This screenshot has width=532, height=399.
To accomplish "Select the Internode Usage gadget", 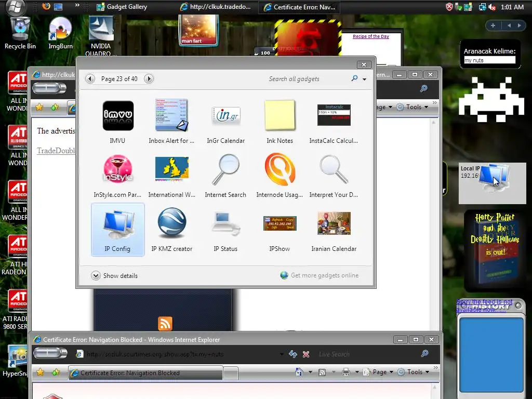I will pos(280,176).
